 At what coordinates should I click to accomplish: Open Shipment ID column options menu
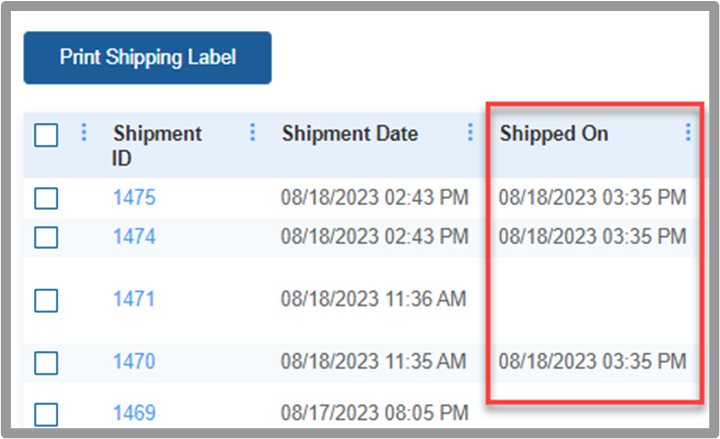coord(252,133)
